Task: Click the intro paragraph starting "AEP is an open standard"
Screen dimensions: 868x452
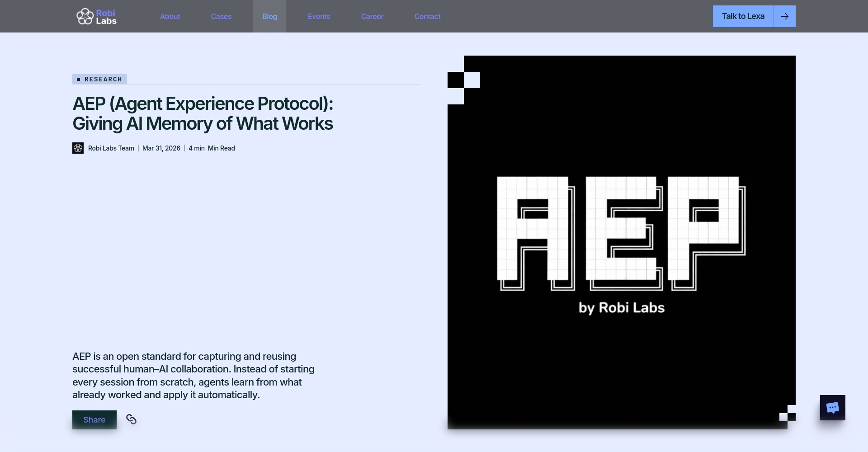Action: pos(193,376)
